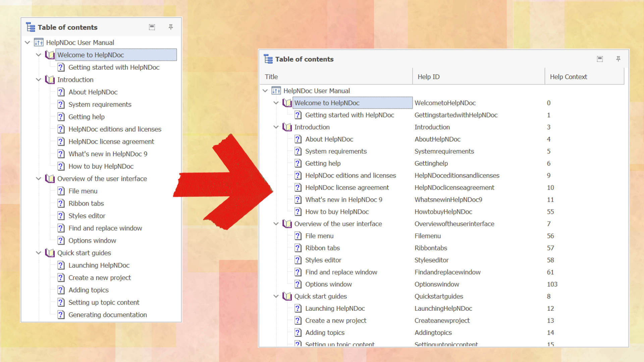This screenshot has height=362, width=644.
Task: Collapse Overview of the user interface in left panel
Action: pos(39,178)
